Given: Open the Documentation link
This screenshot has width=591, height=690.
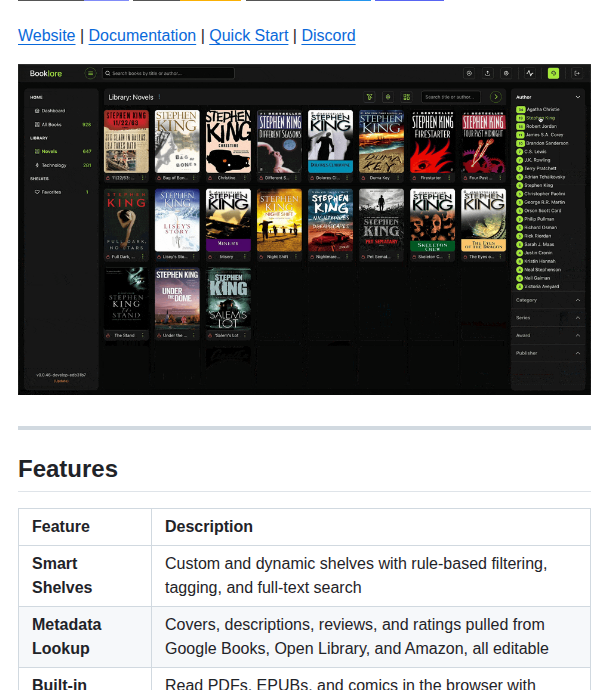Looking at the screenshot, I should (142, 36).
